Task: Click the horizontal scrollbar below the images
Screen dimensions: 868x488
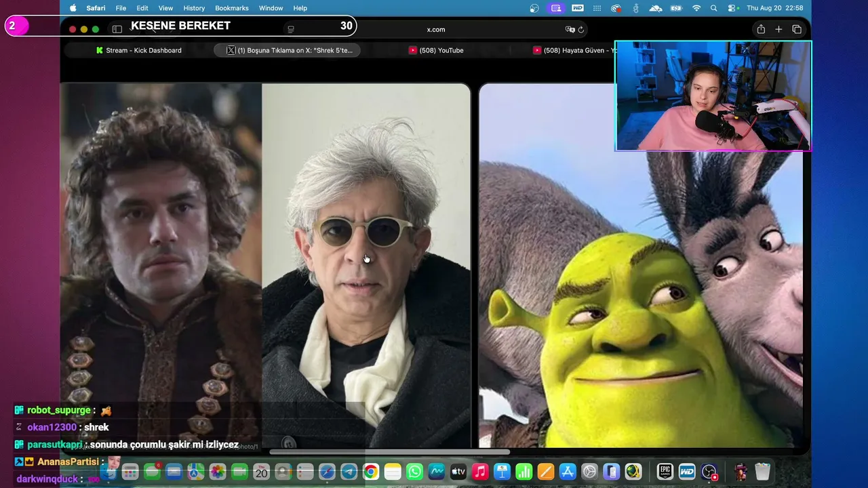Action: [390, 452]
